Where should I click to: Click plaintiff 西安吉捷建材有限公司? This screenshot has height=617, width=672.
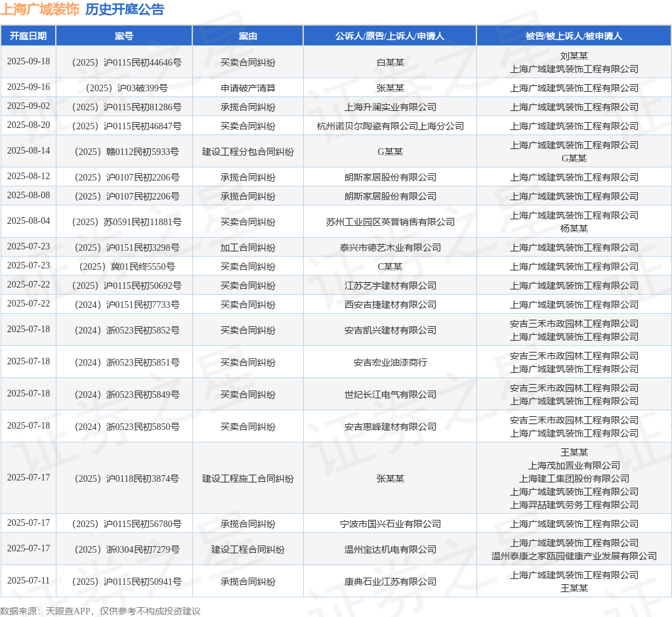(390, 305)
